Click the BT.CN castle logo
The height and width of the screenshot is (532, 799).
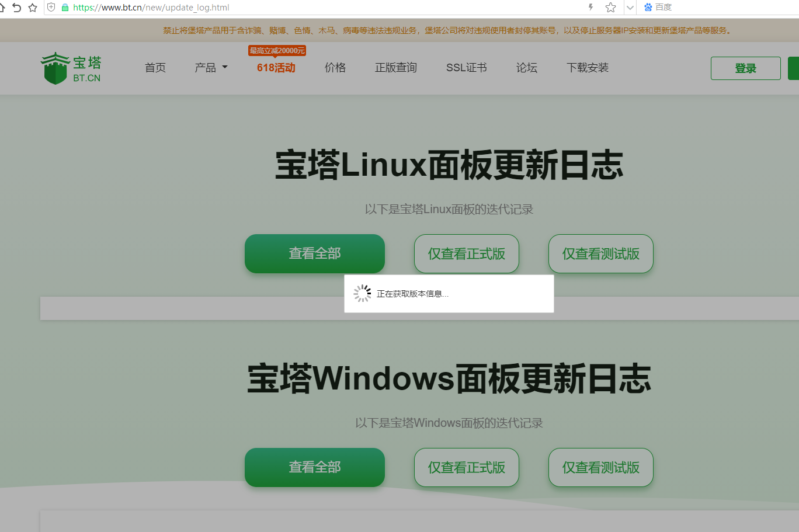click(x=71, y=68)
